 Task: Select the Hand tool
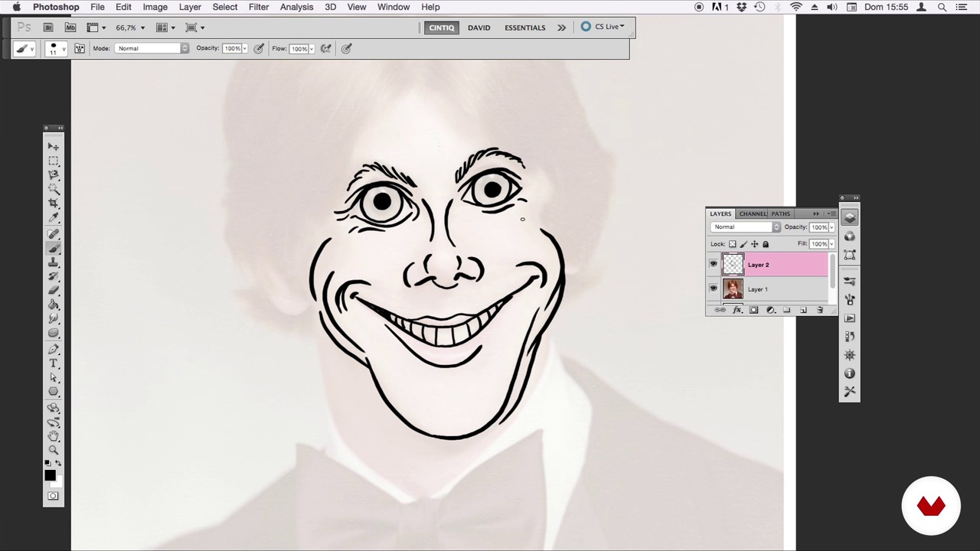[x=54, y=435]
